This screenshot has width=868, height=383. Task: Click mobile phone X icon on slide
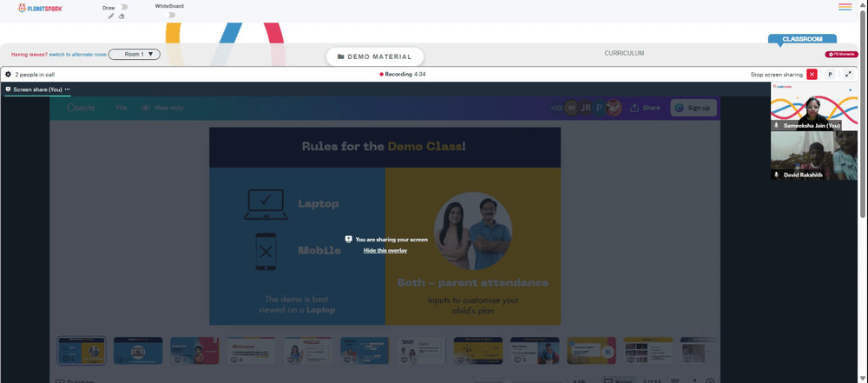pyautogui.click(x=266, y=252)
